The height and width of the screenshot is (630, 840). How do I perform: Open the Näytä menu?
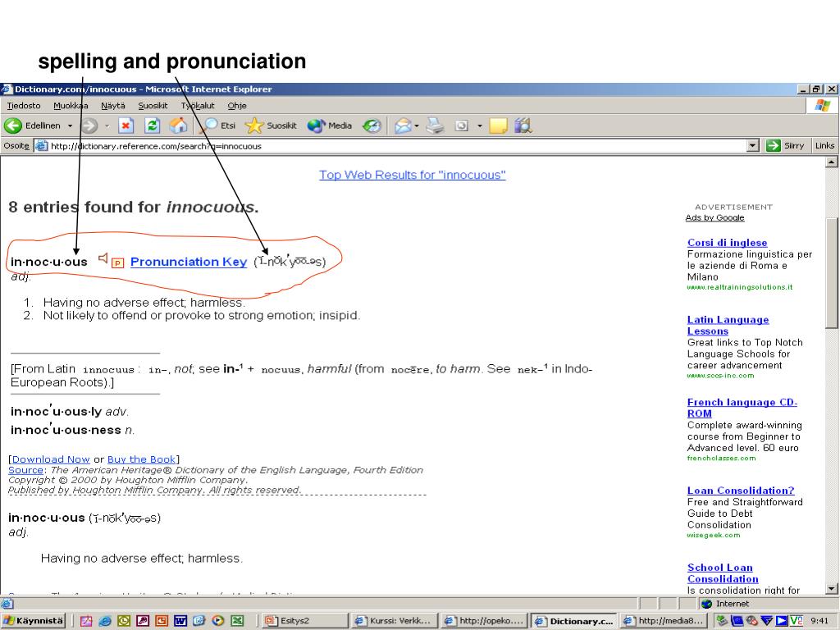pos(113,106)
